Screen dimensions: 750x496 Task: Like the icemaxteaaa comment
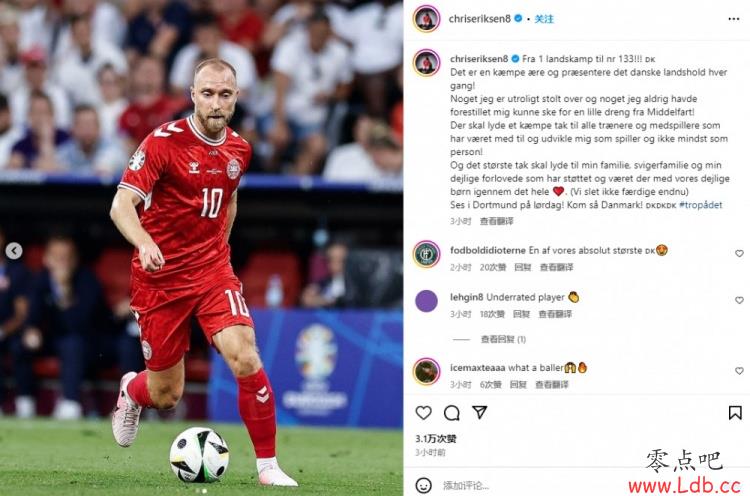pos(739,371)
